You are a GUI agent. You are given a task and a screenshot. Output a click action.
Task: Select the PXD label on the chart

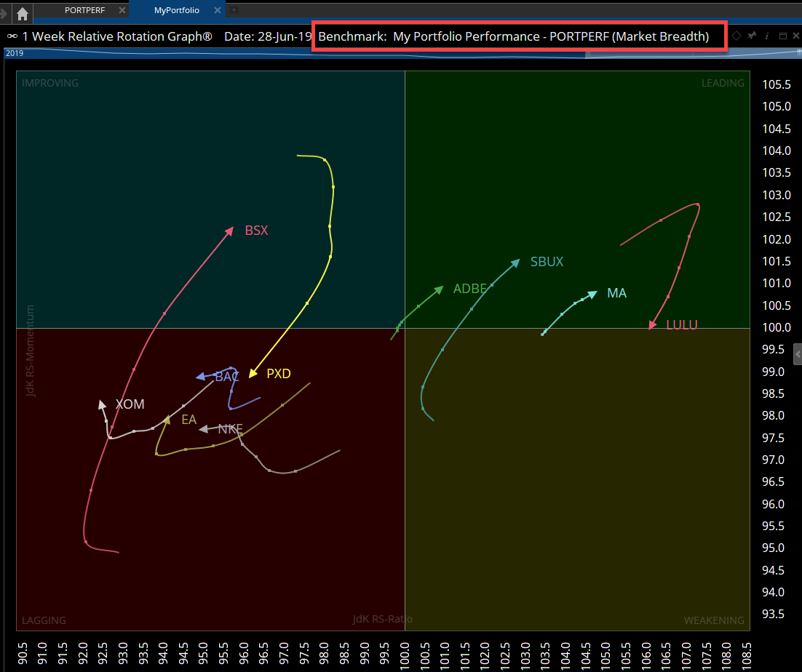[278, 373]
